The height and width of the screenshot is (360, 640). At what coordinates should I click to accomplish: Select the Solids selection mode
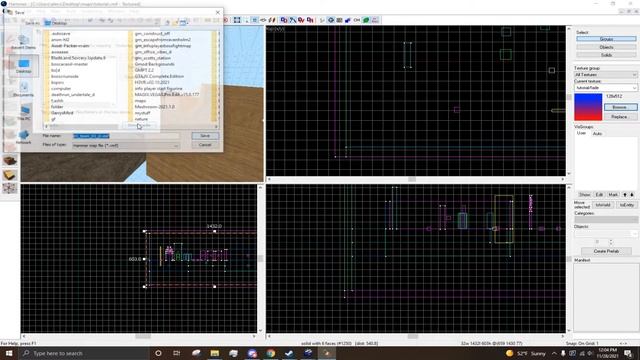606,55
